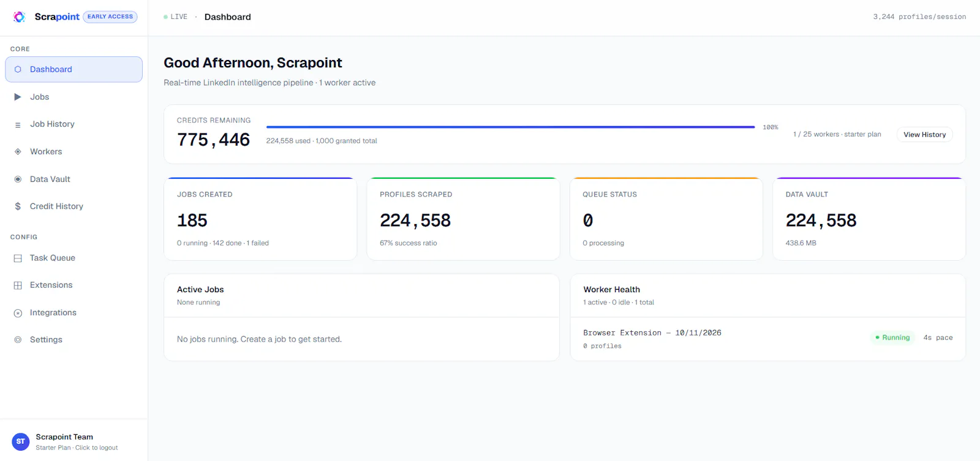Go to Dashboard in sidebar

point(73,69)
